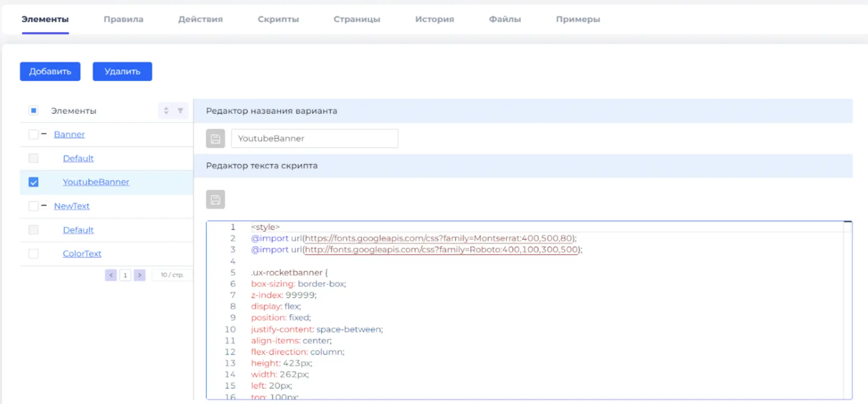This screenshot has height=404, width=868.
Task: Go to previous page of elements list
Action: pyautogui.click(x=111, y=275)
